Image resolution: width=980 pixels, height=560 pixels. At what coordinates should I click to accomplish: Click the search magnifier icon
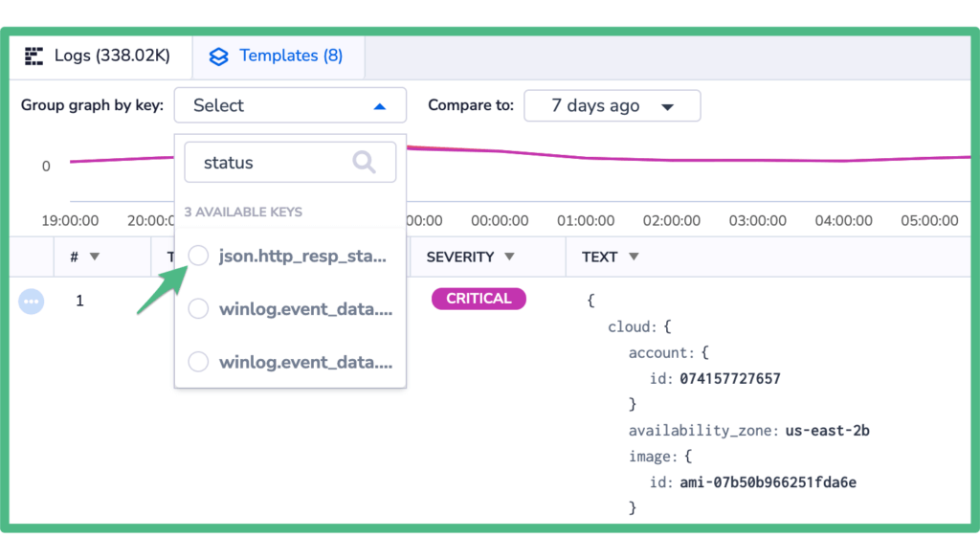click(x=364, y=163)
